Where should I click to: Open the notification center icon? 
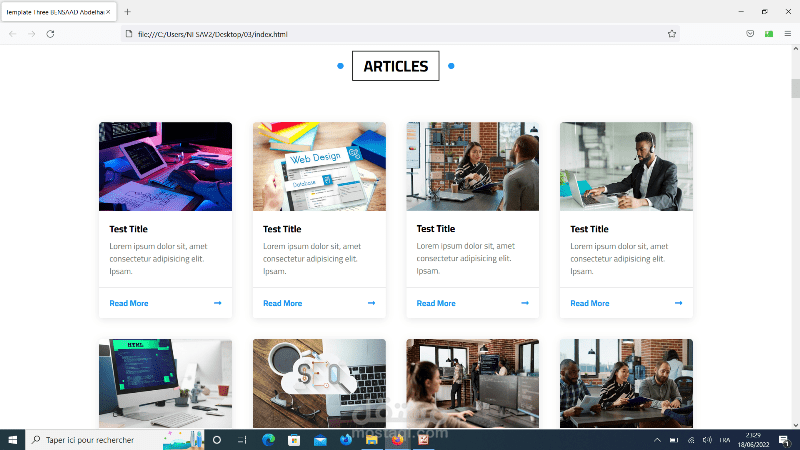(x=785, y=440)
